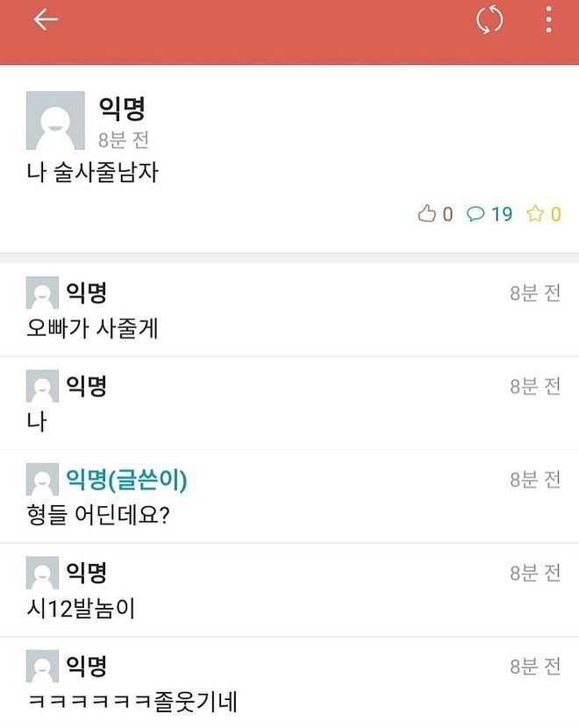Select the post text '나 술사줄남자'
The image size is (579, 728).
click(92, 172)
